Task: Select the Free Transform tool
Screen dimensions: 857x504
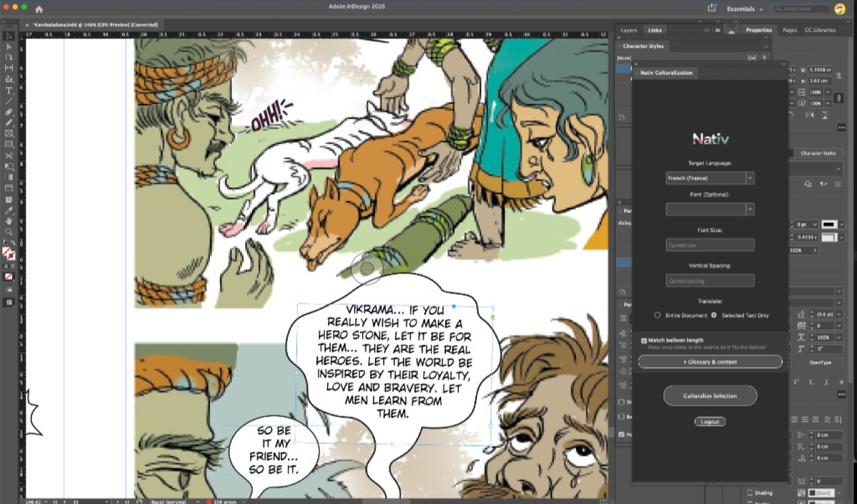Action: pyautogui.click(x=9, y=166)
